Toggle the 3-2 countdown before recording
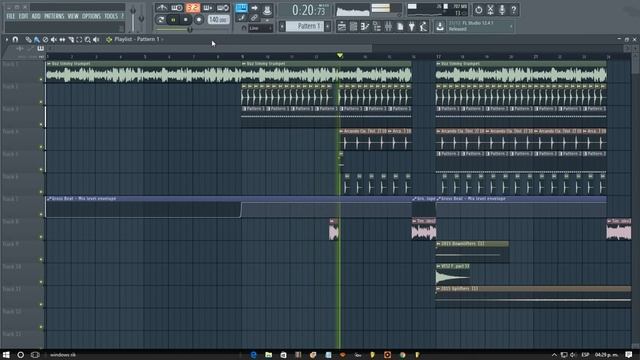Image resolution: width=640 pixels, height=360 pixels. [x=192, y=8]
